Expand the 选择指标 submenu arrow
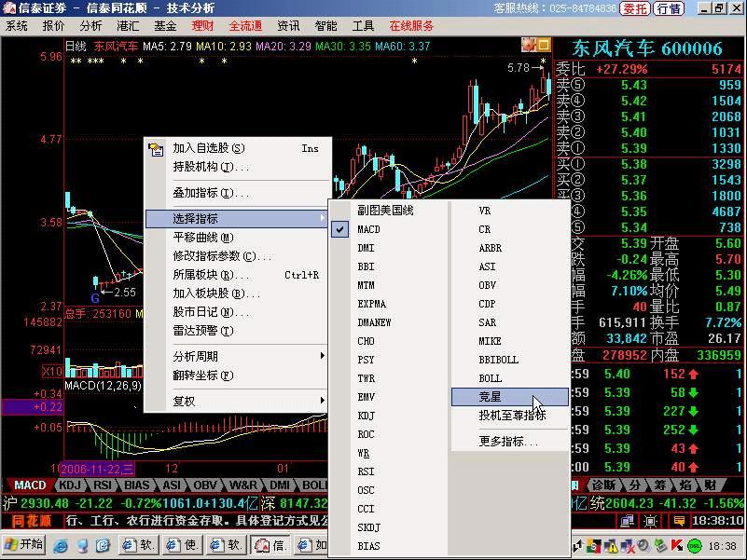 tap(323, 218)
